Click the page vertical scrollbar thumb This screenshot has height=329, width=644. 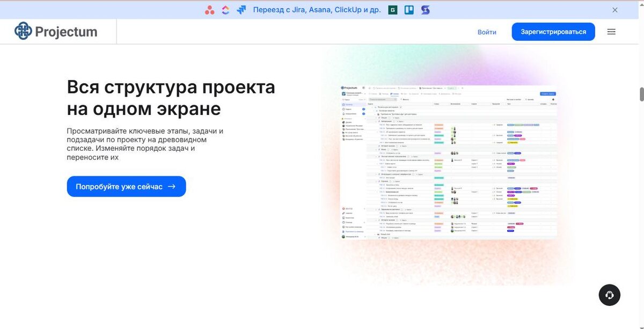click(641, 94)
